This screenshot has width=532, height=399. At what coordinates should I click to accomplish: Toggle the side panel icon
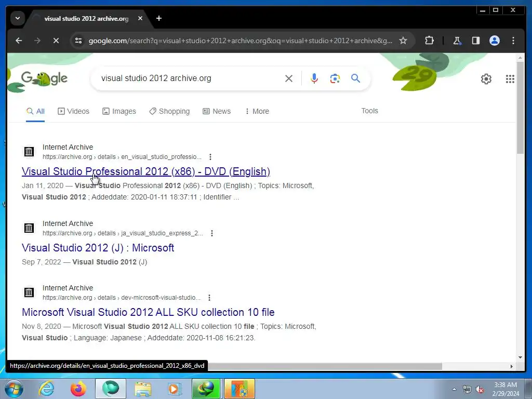476,41
